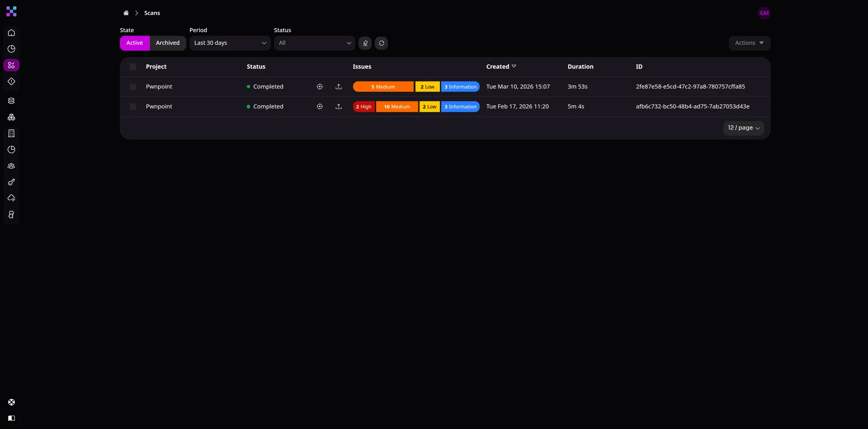
Task: Refresh the scan list
Action: click(382, 43)
